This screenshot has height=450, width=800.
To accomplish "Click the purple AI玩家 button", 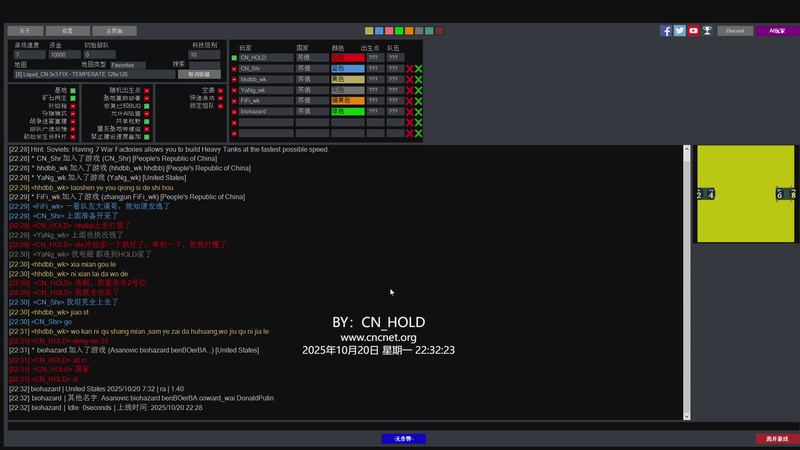I will tap(777, 31).
